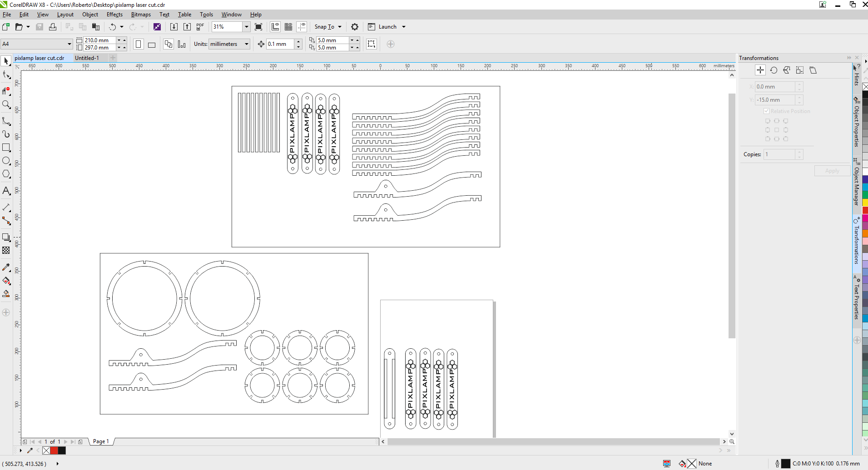Click the Import icon
868x470 pixels.
(x=174, y=27)
